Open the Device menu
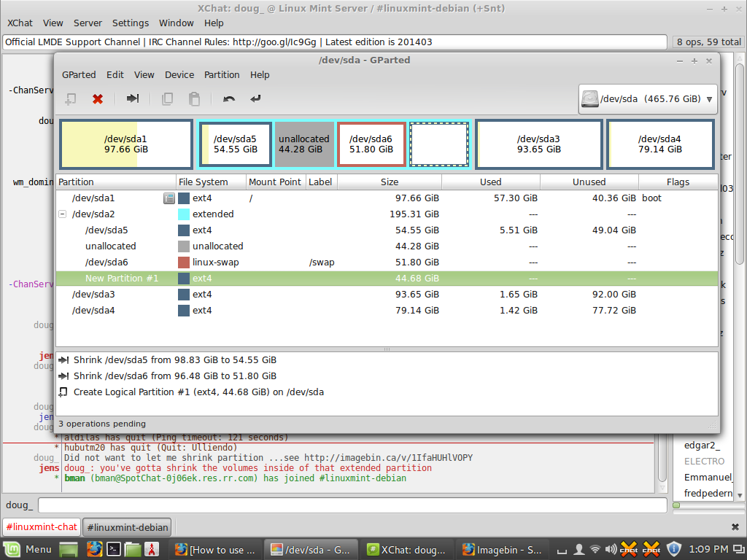 179,75
